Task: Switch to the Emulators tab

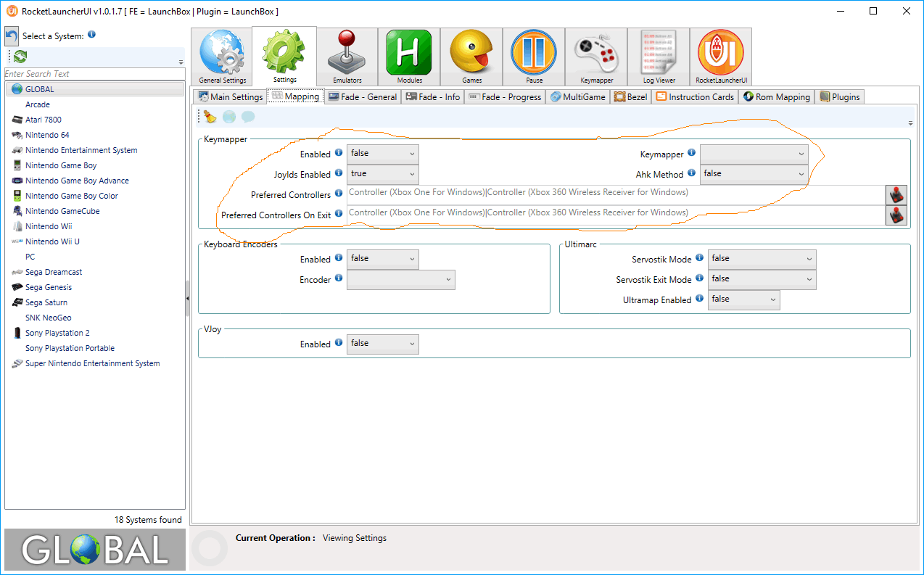Action: (347, 57)
